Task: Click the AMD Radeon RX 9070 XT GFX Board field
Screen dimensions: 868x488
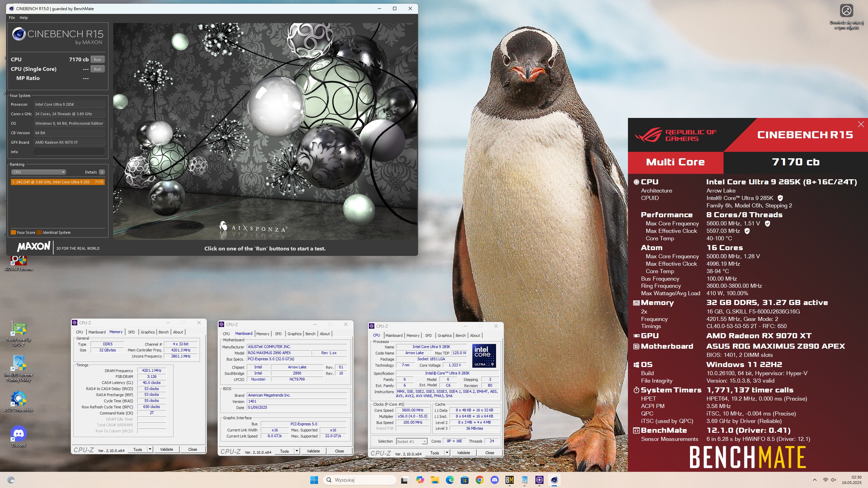Action: point(69,142)
